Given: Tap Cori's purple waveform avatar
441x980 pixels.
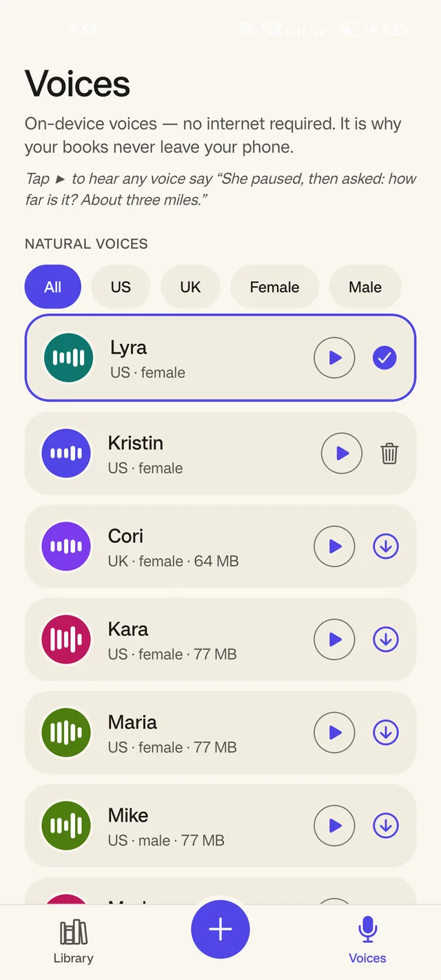Looking at the screenshot, I should pos(66,547).
